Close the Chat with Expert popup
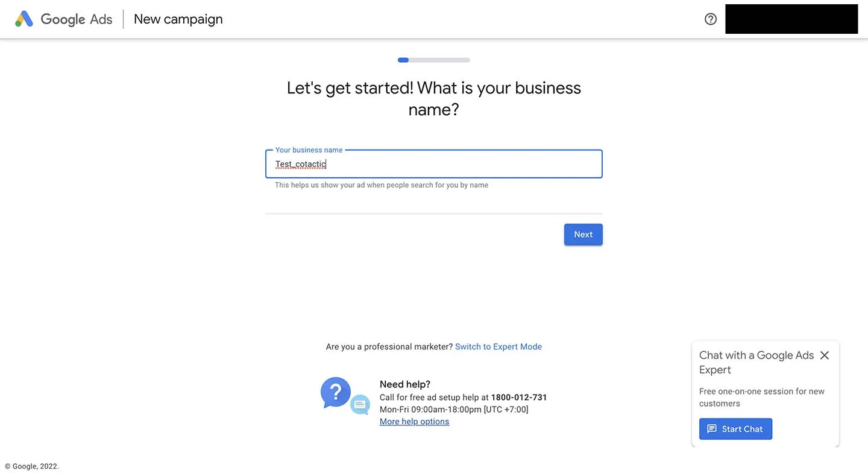This screenshot has width=868, height=476. 825,355
